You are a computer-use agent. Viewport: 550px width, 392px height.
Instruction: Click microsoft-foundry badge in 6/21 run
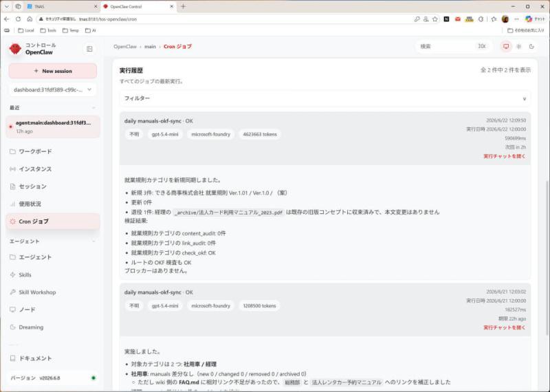(211, 306)
